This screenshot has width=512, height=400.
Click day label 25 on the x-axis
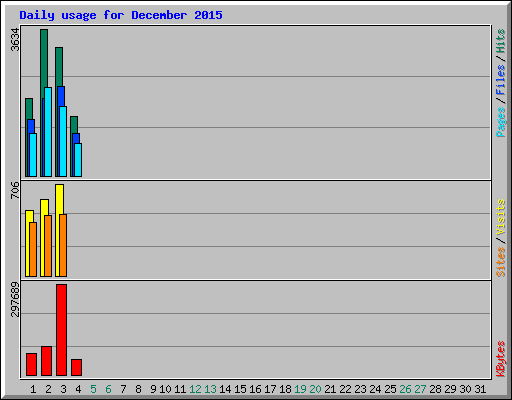pyautogui.click(x=390, y=389)
